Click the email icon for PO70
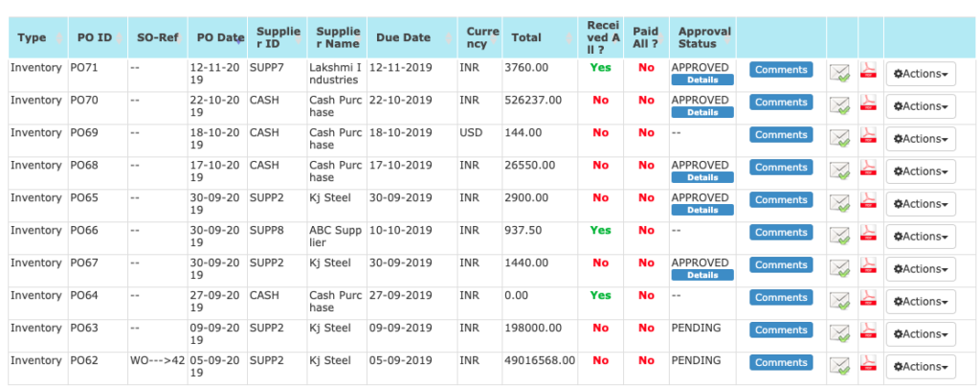Image resolution: width=980 pixels, height=387 pixels. (x=840, y=105)
